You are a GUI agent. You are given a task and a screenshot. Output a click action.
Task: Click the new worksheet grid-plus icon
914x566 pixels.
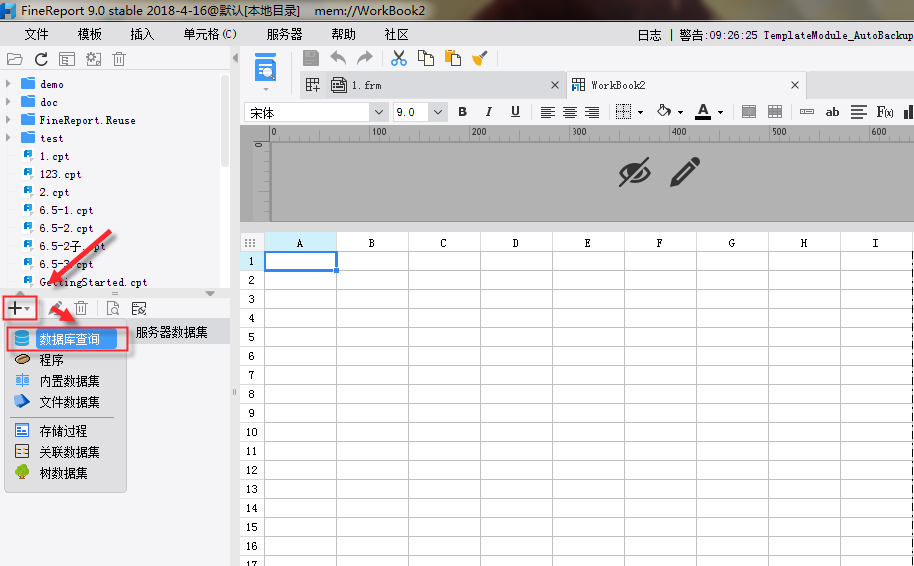pyautogui.click(x=312, y=85)
